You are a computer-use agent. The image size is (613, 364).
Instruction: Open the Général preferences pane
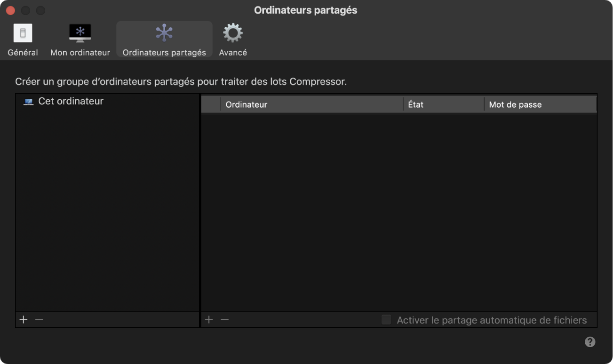[x=23, y=39]
